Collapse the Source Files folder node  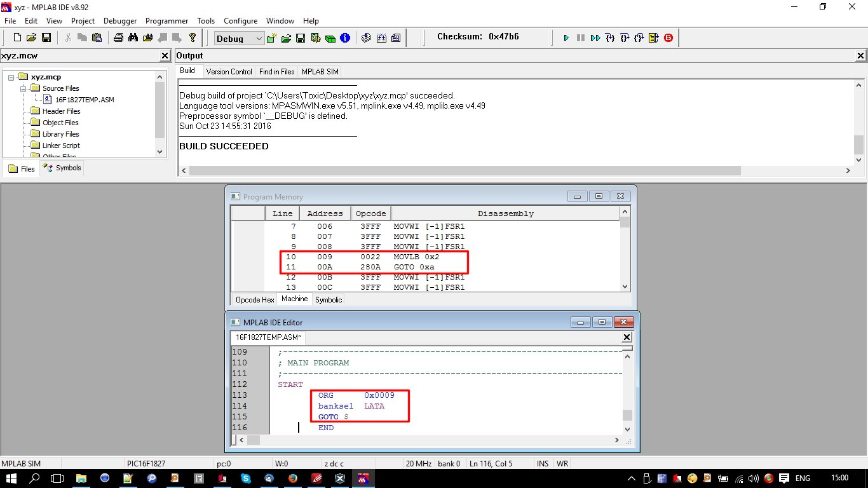pos(23,88)
